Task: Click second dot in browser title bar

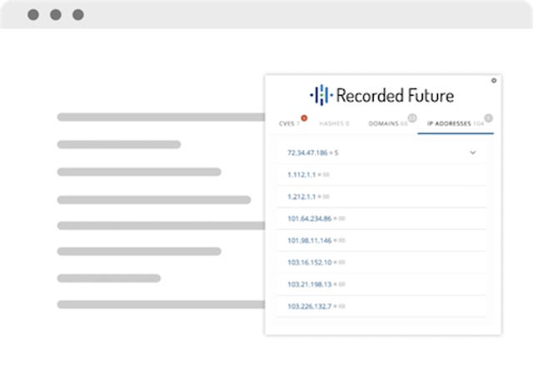Action: (56, 15)
